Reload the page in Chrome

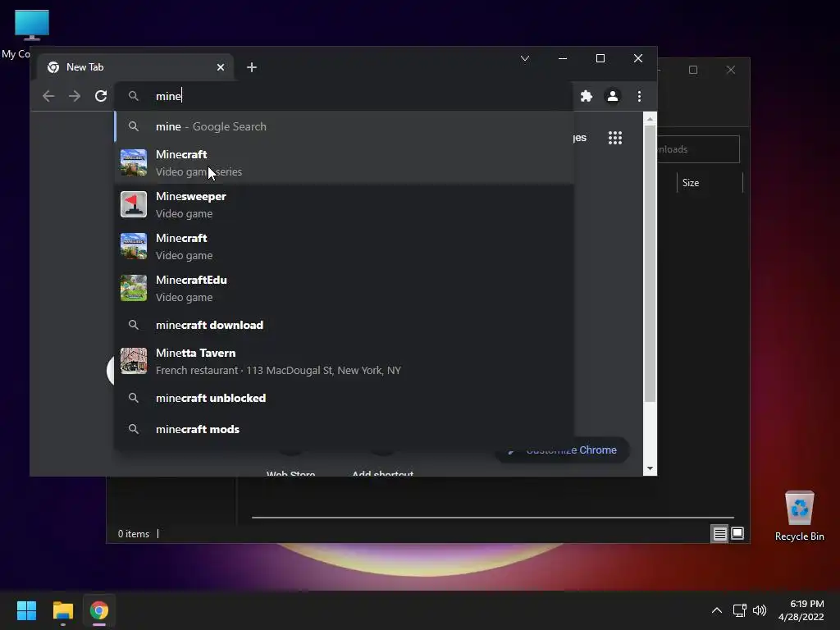pos(101,96)
